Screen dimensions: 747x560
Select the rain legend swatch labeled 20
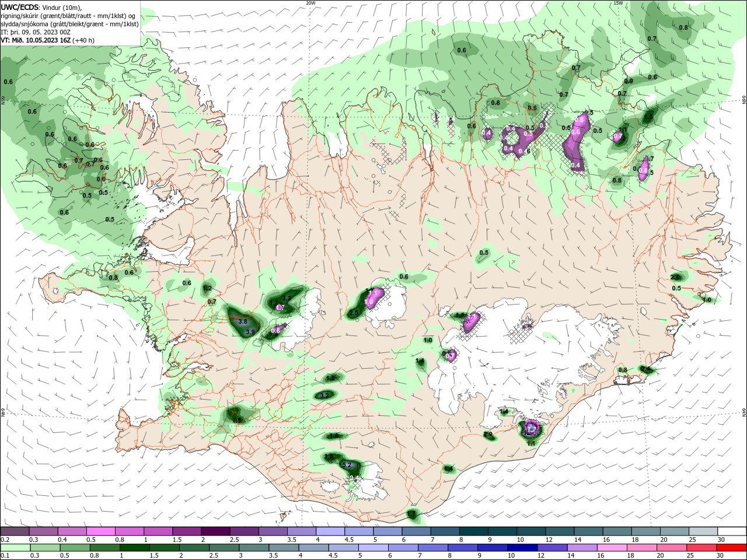[x=672, y=548]
